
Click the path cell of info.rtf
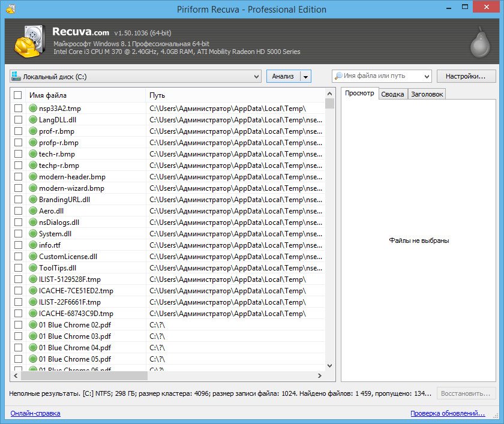pyautogui.click(x=236, y=245)
